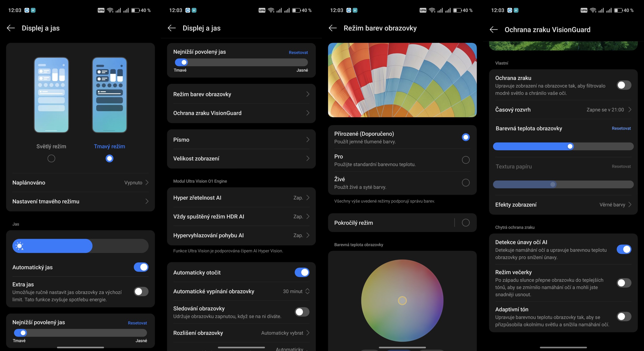Tap the color wheel center marker

402,300
